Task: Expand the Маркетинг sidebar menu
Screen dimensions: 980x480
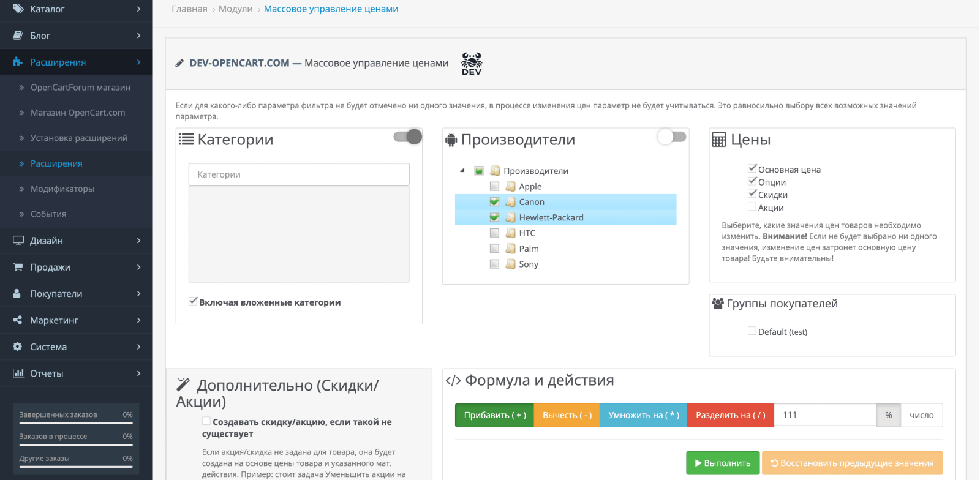Action: [76, 320]
